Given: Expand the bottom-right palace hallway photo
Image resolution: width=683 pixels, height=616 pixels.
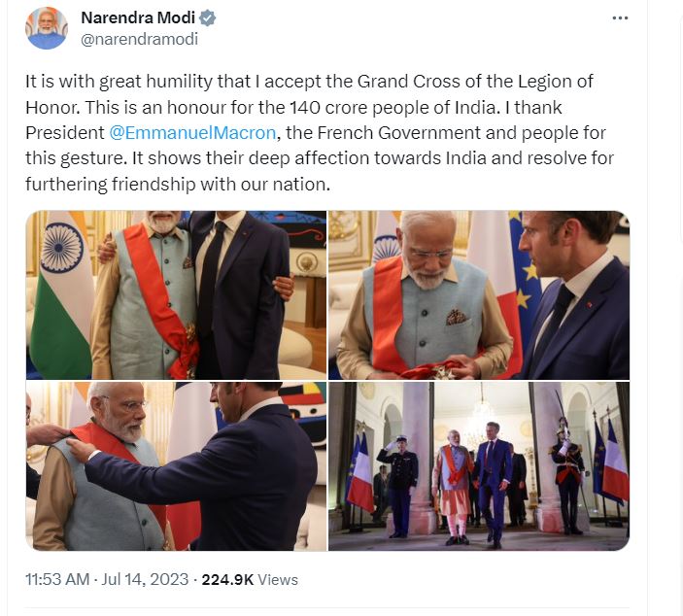Looking at the screenshot, I should click(478, 465).
